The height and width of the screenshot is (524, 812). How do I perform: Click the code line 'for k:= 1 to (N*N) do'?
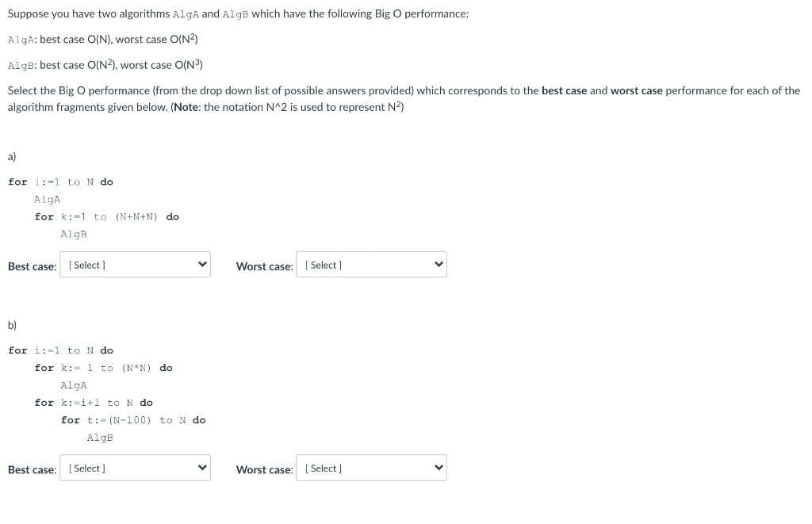click(x=104, y=368)
